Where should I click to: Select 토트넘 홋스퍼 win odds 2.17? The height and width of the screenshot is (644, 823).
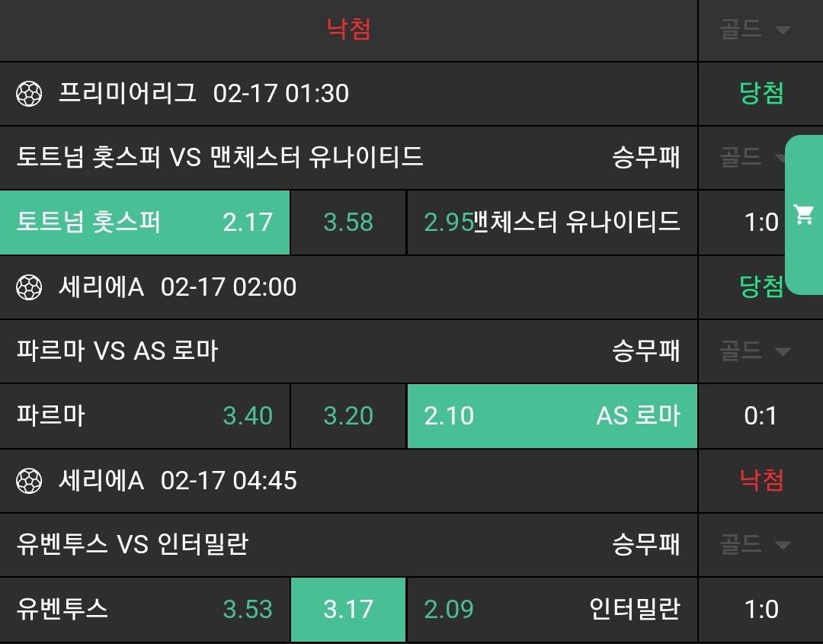click(145, 223)
